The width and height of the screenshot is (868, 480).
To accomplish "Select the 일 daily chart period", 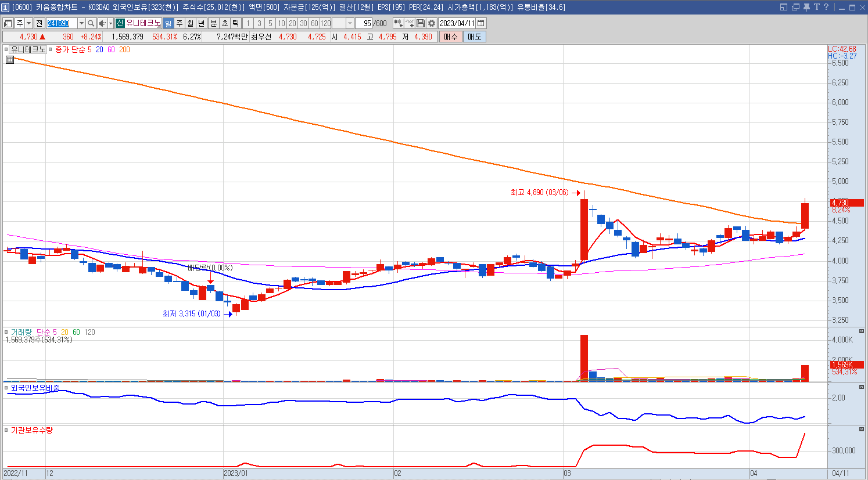I will click(168, 23).
